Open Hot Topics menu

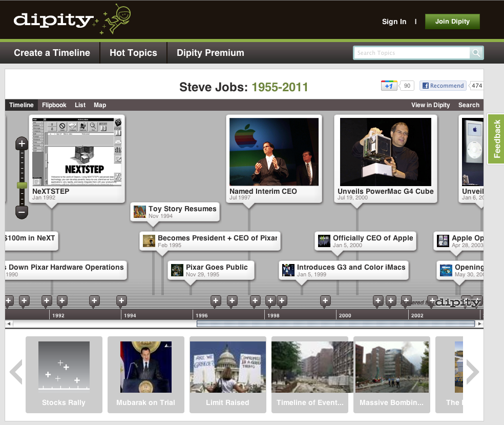133,53
